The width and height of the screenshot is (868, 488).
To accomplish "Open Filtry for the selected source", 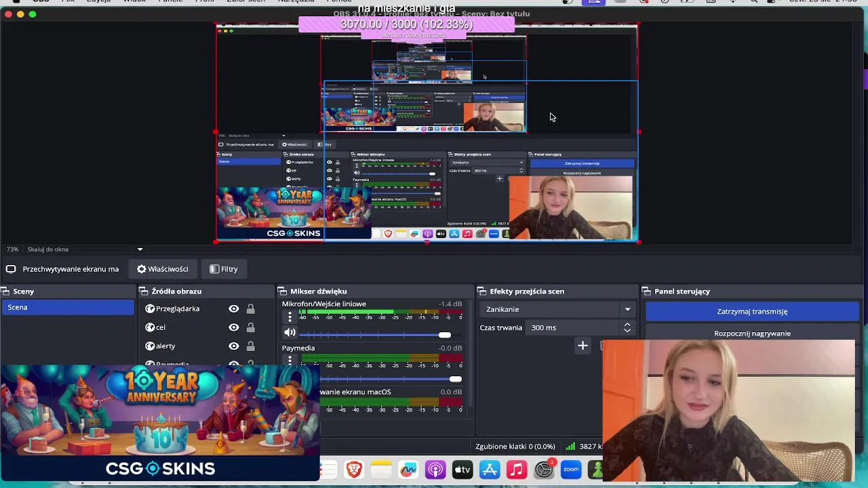I will pos(224,269).
